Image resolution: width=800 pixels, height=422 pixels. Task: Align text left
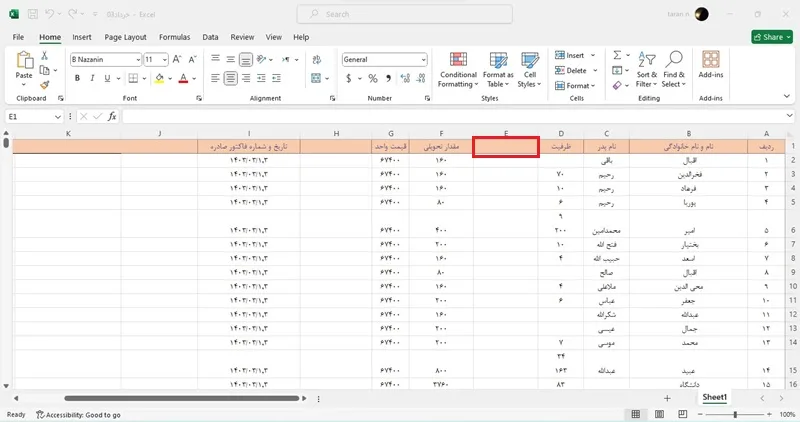(x=215, y=78)
